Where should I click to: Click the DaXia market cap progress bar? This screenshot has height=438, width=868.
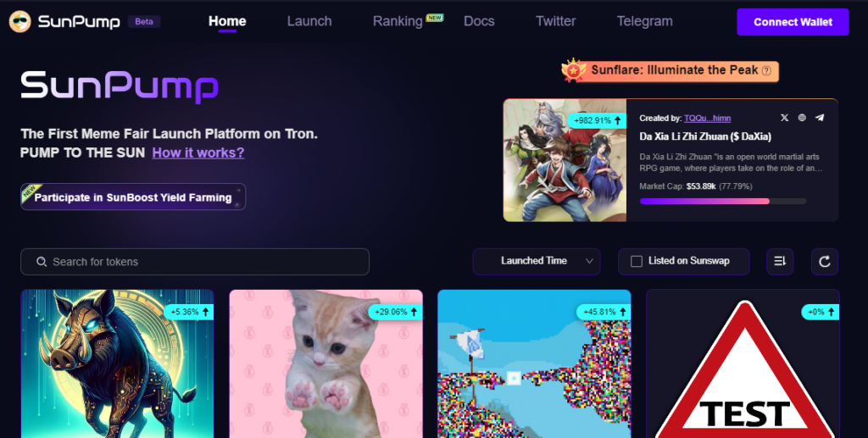723,202
